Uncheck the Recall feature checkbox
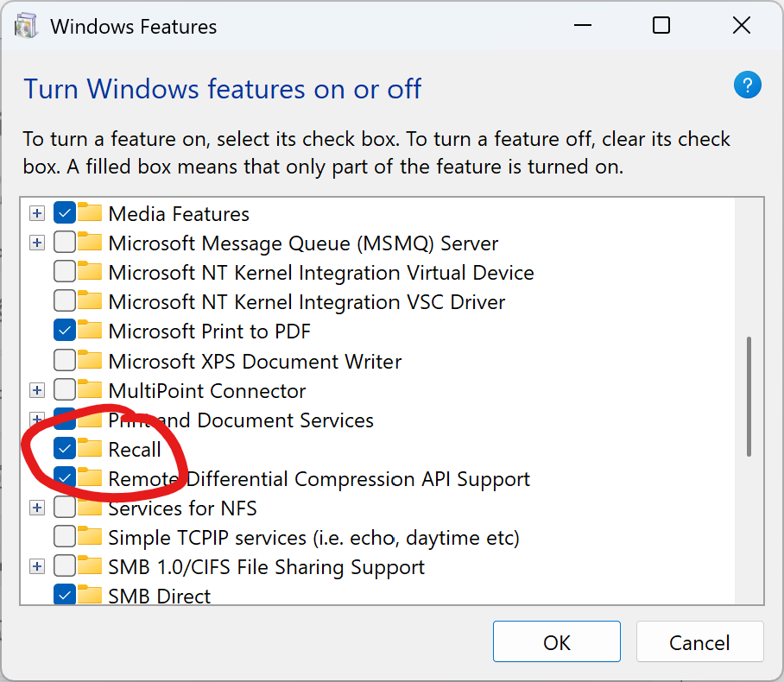The image size is (784, 682). click(65, 449)
